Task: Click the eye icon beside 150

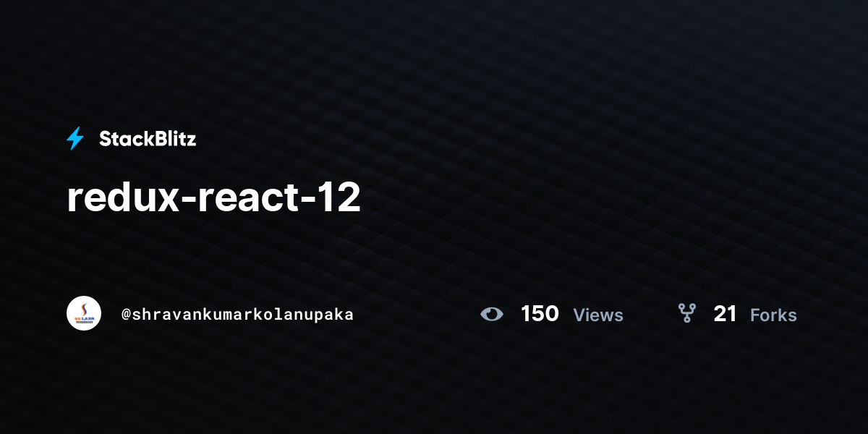Action: (x=492, y=314)
